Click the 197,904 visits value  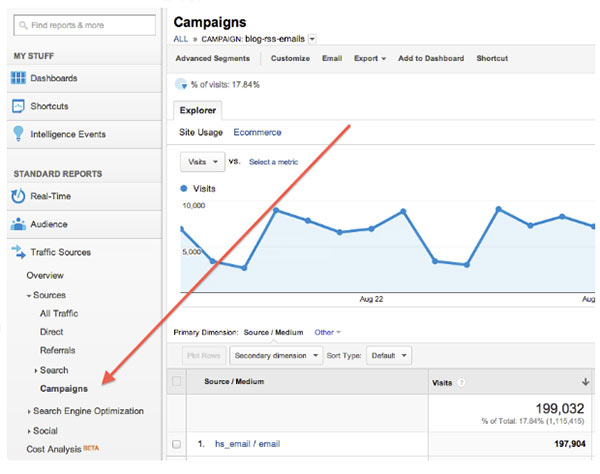(569, 444)
